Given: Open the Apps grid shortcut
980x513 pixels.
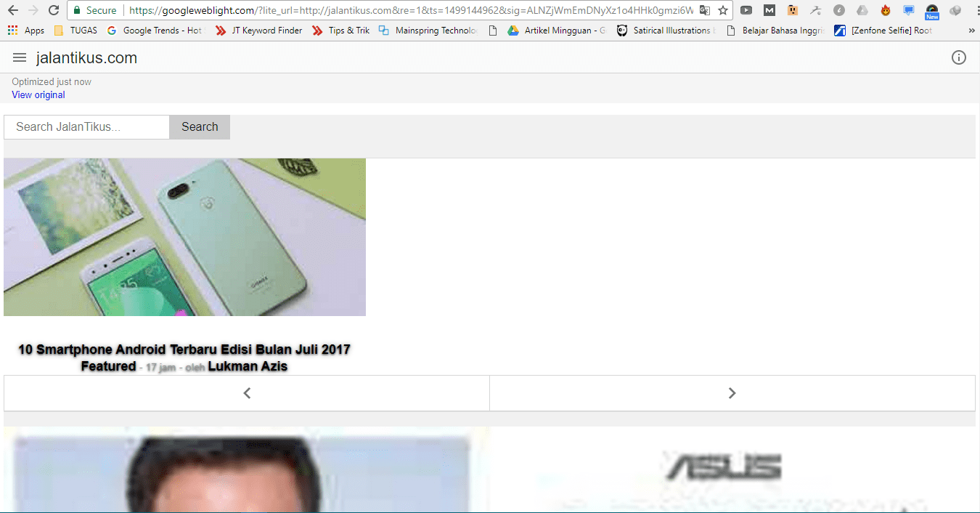Looking at the screenshot, I should point(25,31).
